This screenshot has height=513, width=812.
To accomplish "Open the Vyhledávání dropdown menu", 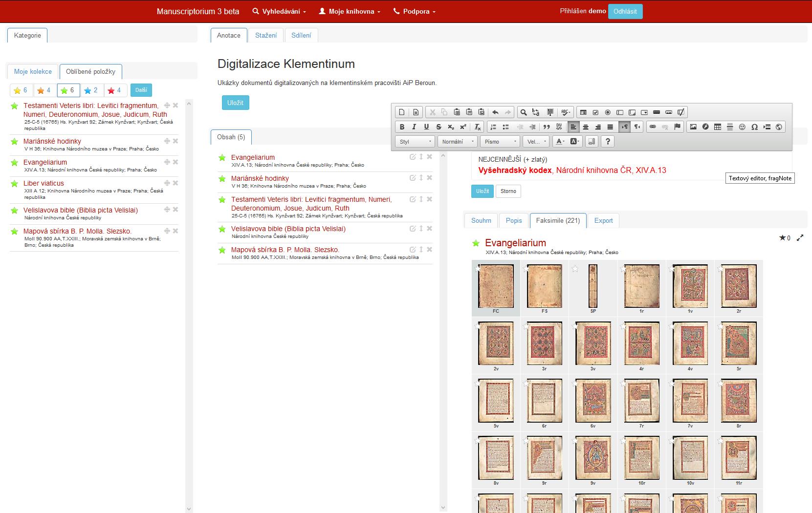I will pos(279,11).
